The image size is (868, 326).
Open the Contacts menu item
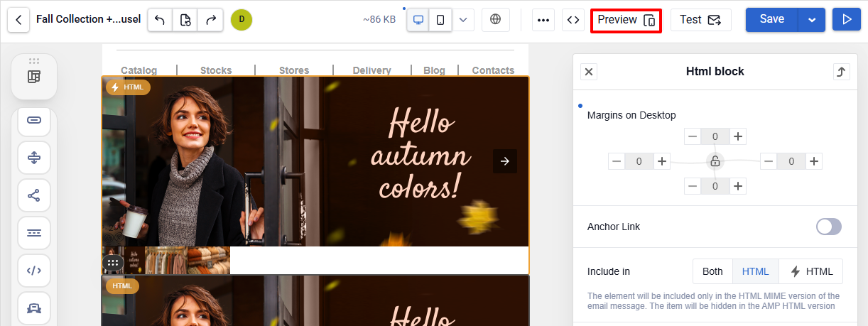point(493,70)
